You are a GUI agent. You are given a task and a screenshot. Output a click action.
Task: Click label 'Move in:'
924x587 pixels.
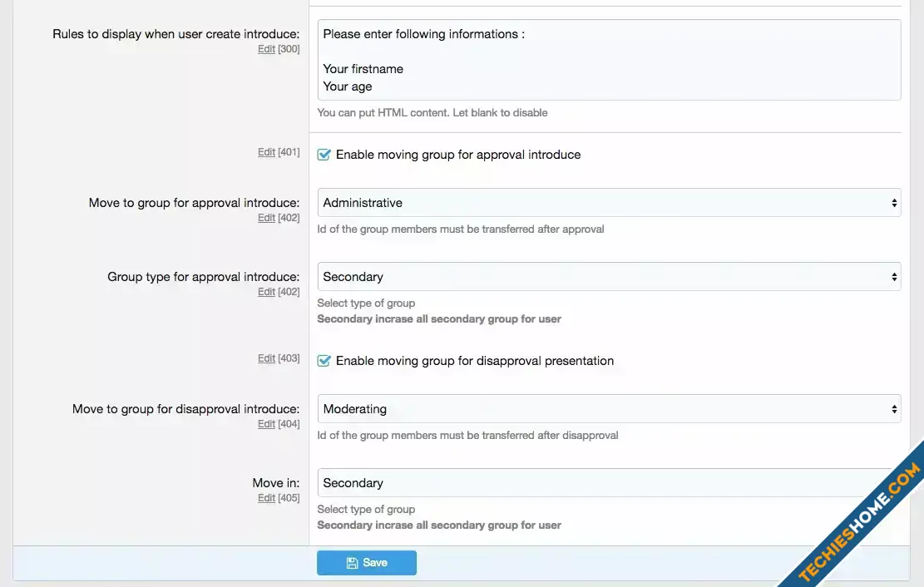click(276, 483)
